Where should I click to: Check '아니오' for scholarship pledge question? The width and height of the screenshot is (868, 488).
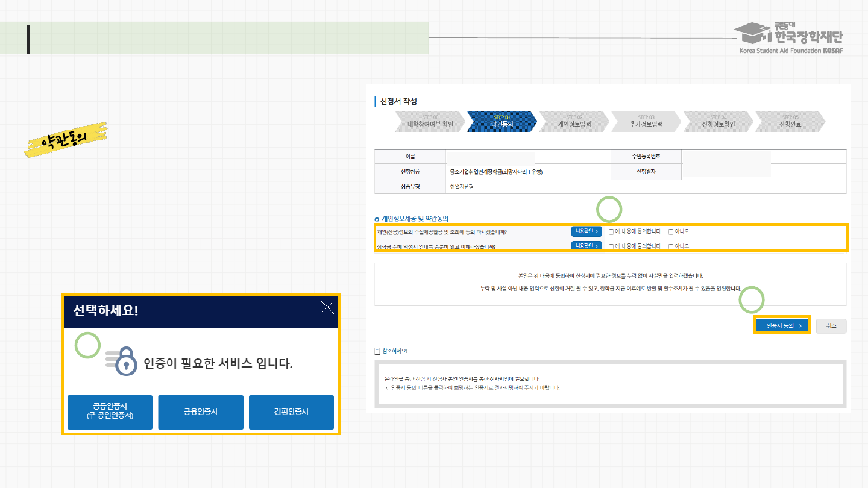671,246
